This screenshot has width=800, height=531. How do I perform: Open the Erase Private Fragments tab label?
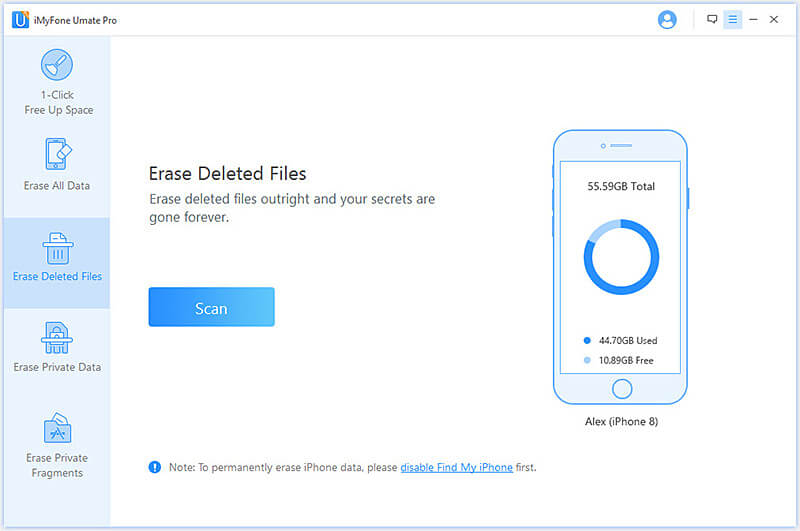coord(57,465)
